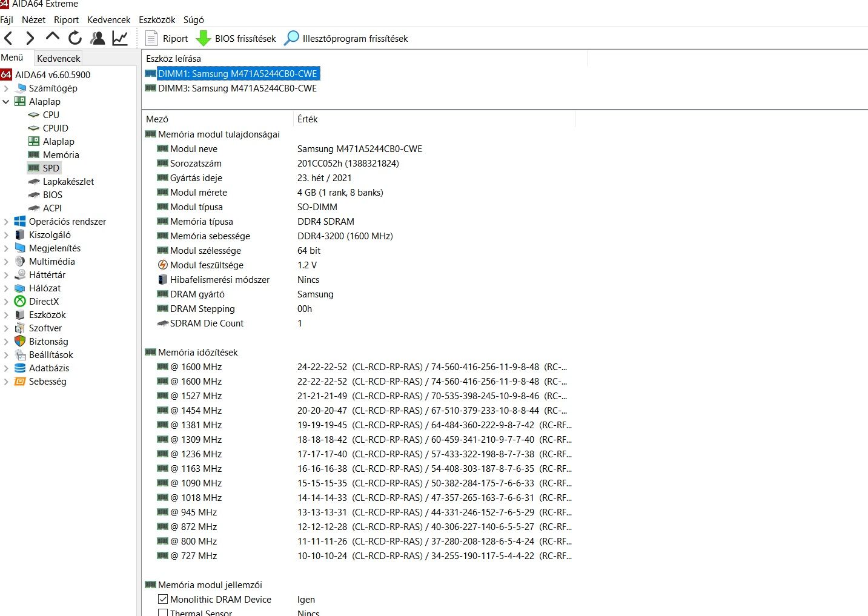Select the @ 1527 MHz timing row
This screenshot has height=616, width=868.
coord(357,396)
